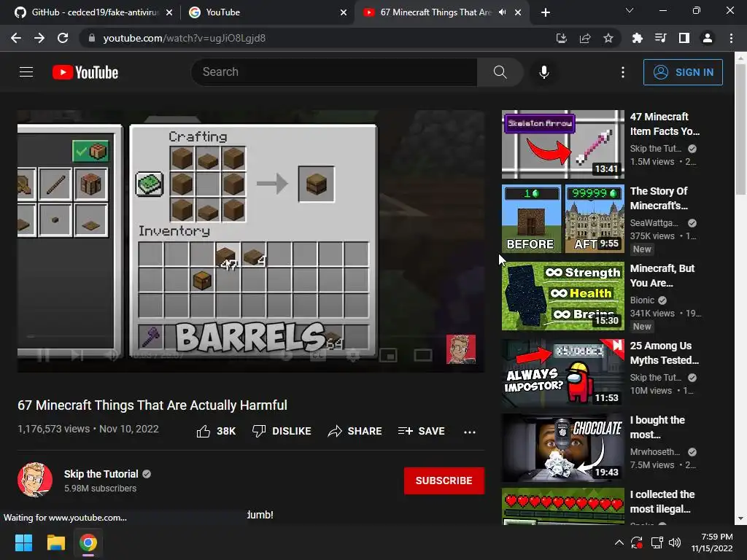The image size is (747, 560).
Task: Open 25 Among Us Myths thumbnail
Action: click(563, 373)
